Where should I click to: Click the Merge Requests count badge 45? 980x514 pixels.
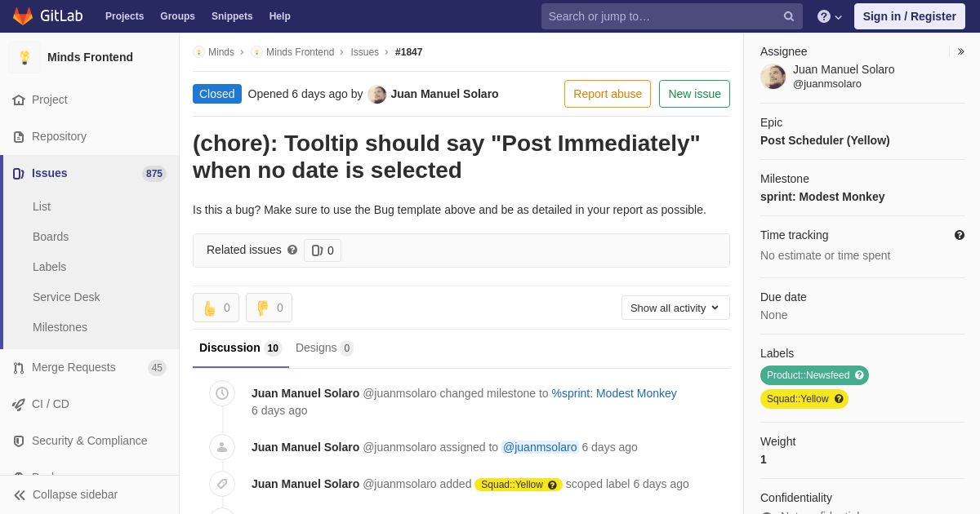pyautogui.click(x=157, y=368)
